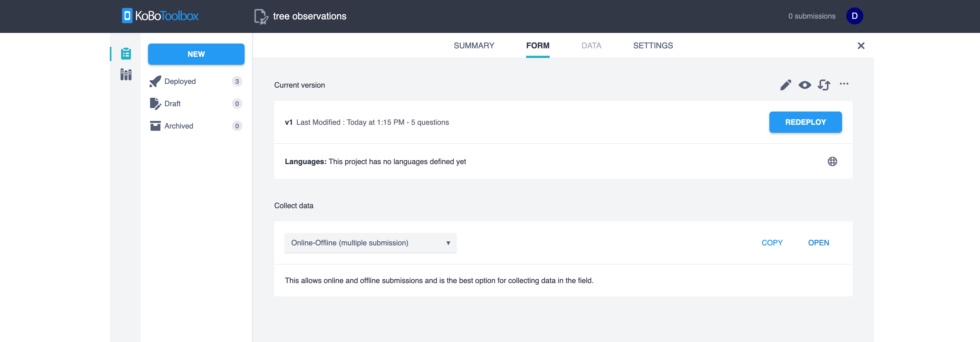Click the COPY link
This screenshot has width=980, height=342.
point(772,243)
